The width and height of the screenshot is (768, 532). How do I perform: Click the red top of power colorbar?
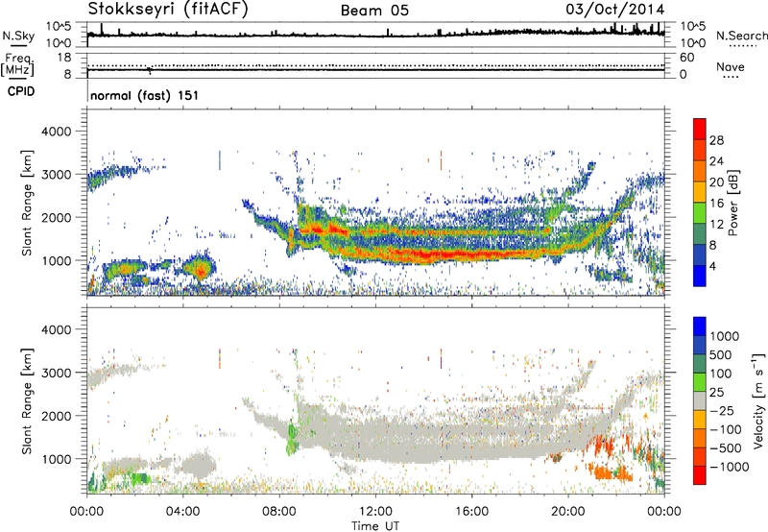point(700,127)
